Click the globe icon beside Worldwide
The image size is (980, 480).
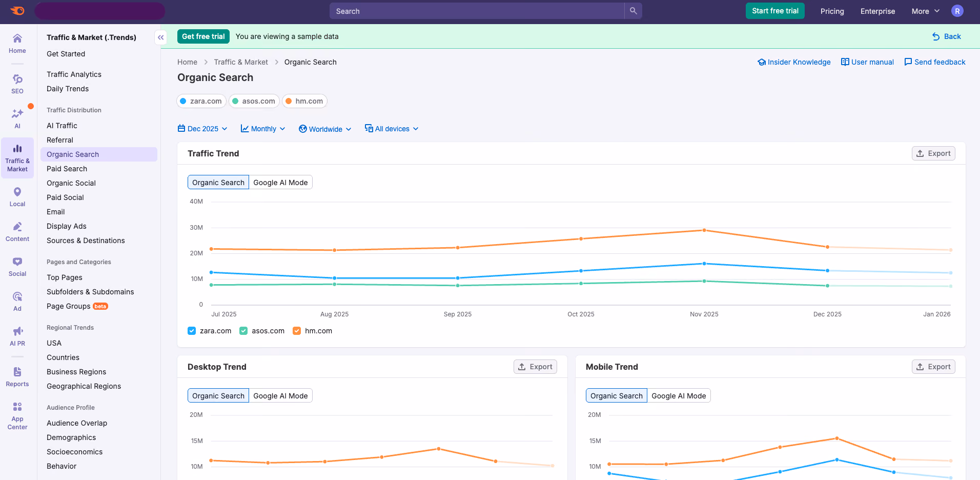click(303, 129)
